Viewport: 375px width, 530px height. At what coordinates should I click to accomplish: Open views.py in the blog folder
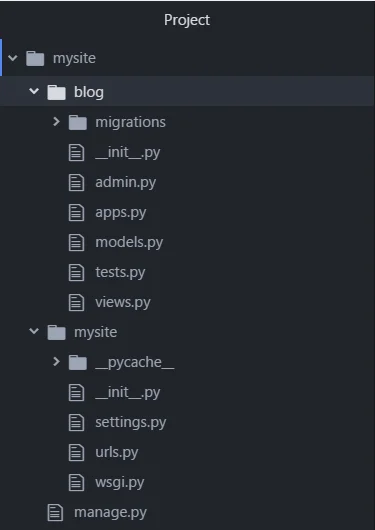[x=123, y=302]
